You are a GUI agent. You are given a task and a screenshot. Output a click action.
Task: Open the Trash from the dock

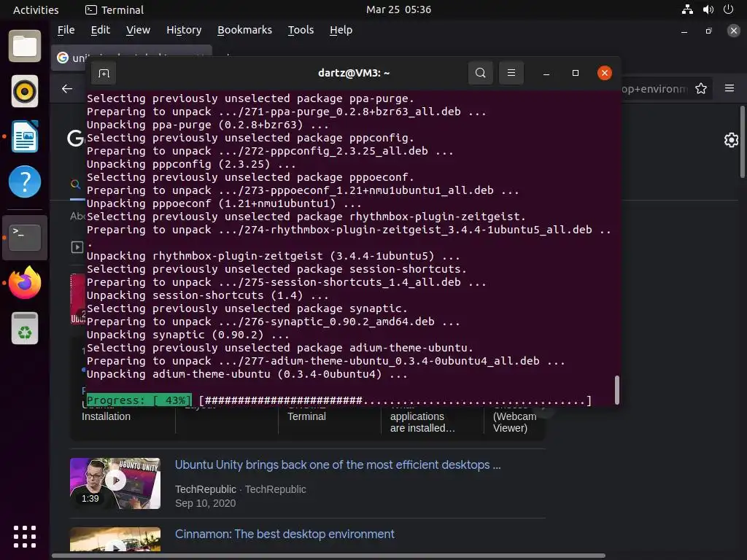point(25,328)
